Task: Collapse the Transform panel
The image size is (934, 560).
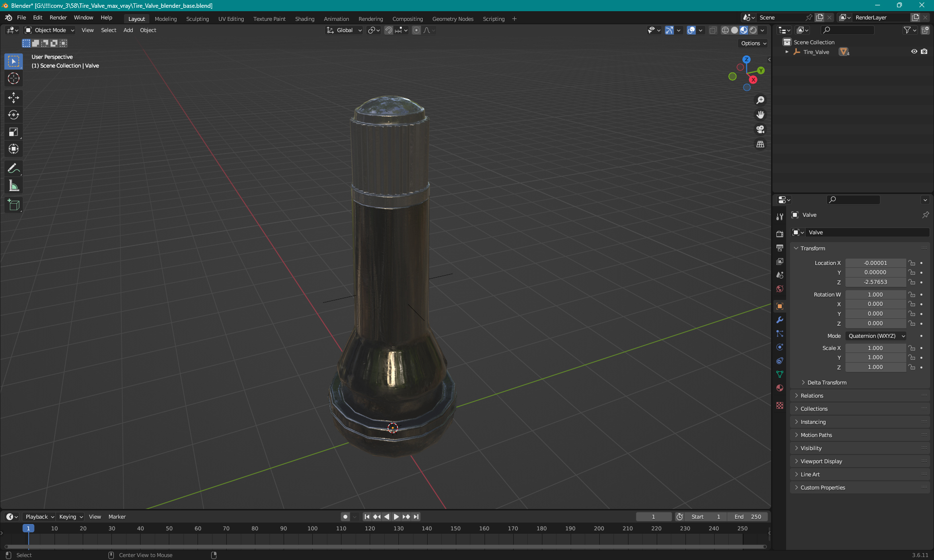Action: [813, 248]
